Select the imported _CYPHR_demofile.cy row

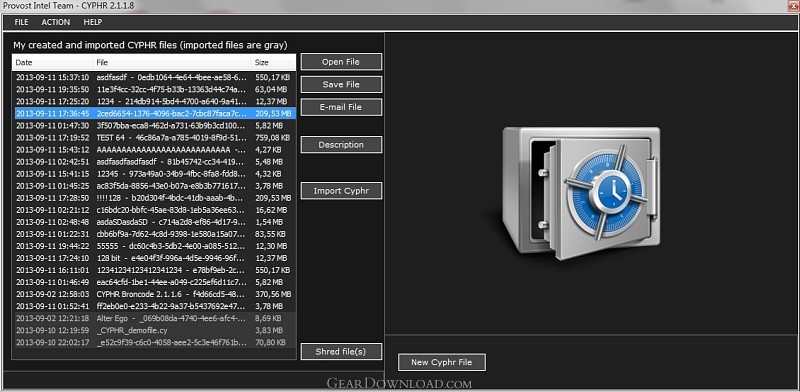coord(154,331)
